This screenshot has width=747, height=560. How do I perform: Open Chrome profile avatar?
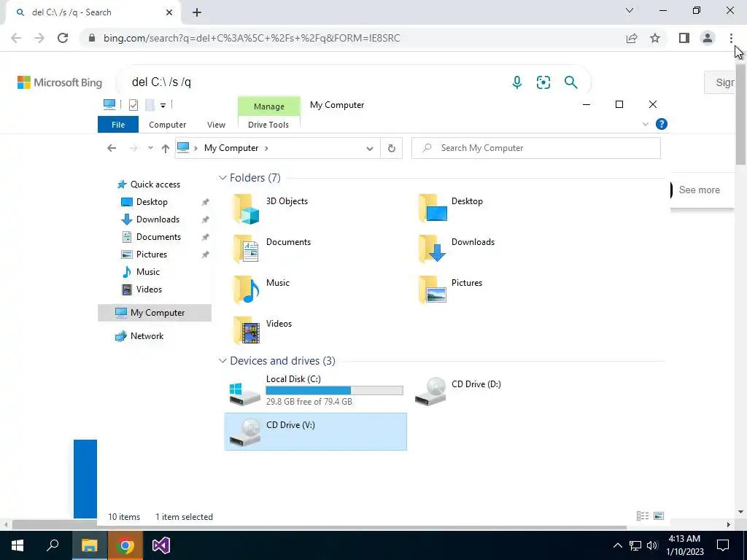[x=708, y=38]
